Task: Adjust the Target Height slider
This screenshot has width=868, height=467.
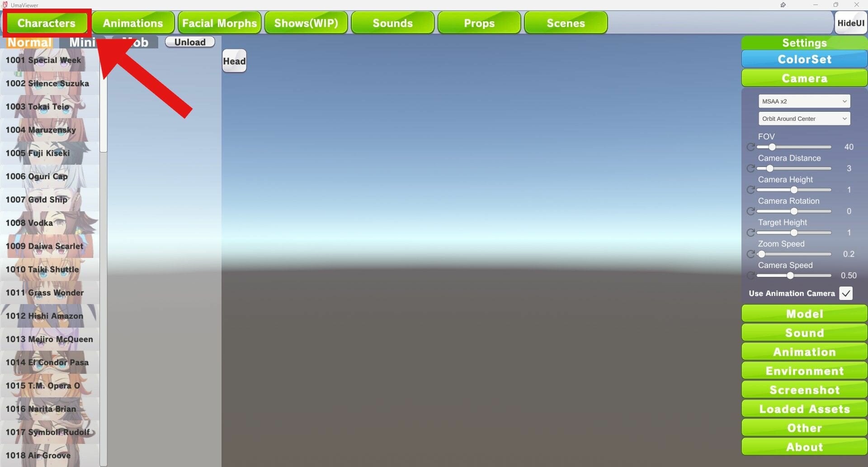Action: click(794, 233)
